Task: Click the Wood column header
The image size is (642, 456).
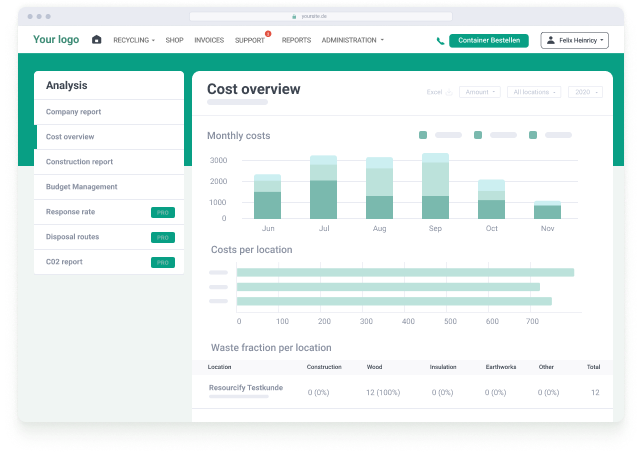Action: pyautogui.click(x=374, y=367)
